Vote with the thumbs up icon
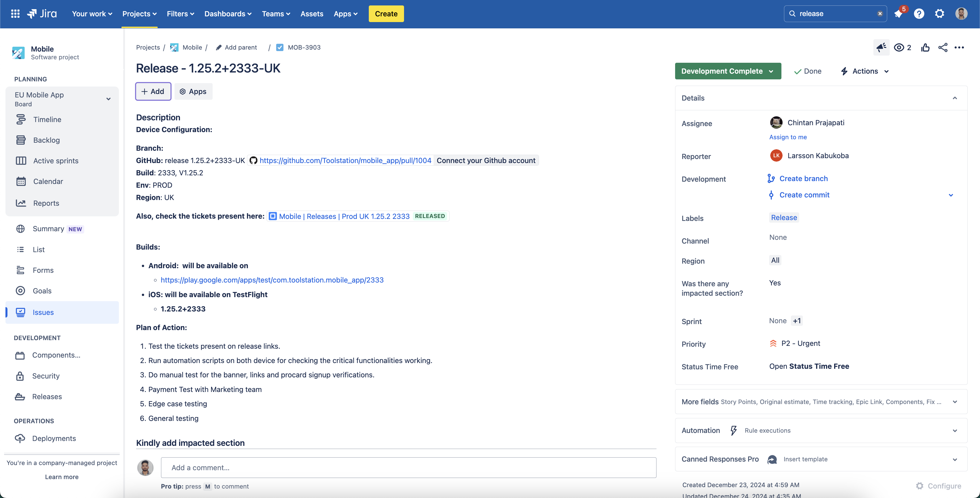 coord(925,47)
